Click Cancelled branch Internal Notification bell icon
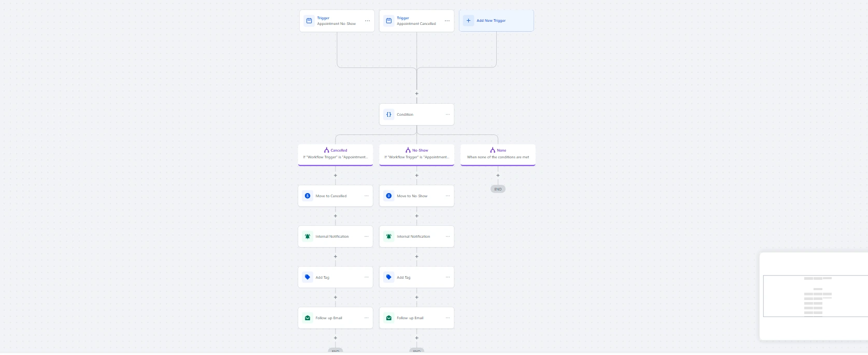Image resolution: width=868 pixels, height=355 pixels. [x=307, y=237]
